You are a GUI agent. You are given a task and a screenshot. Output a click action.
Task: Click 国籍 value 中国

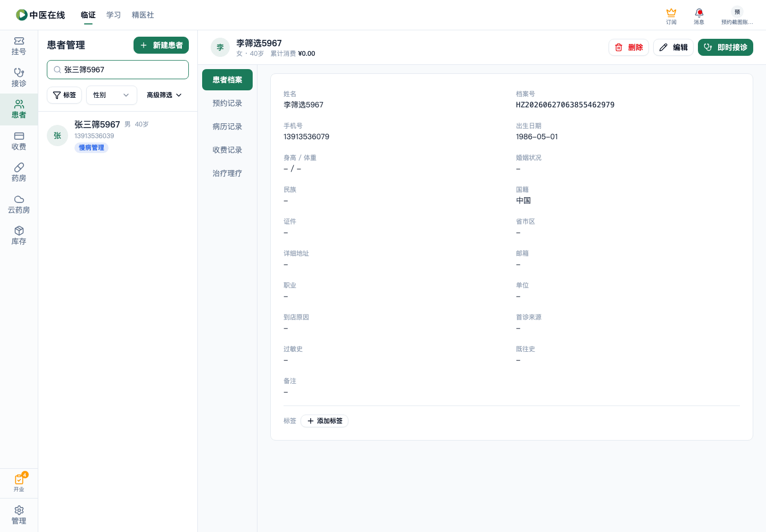click(x=523, y=200)
